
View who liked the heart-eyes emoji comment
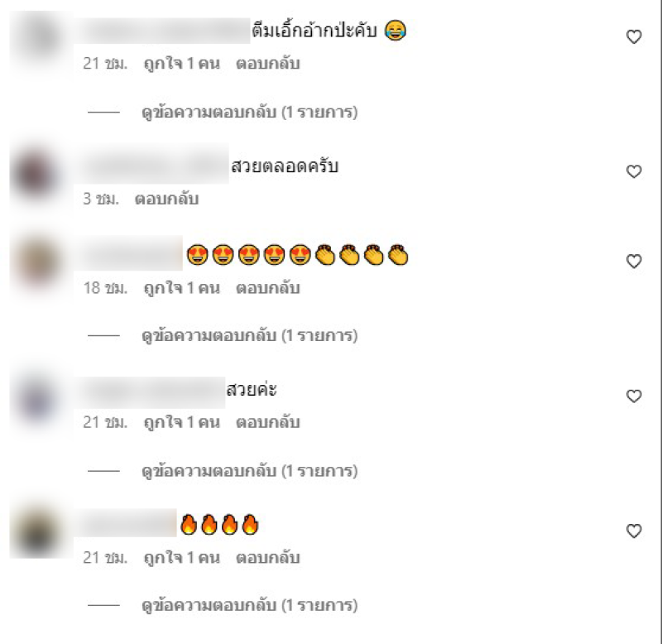(x=181, y=288)
